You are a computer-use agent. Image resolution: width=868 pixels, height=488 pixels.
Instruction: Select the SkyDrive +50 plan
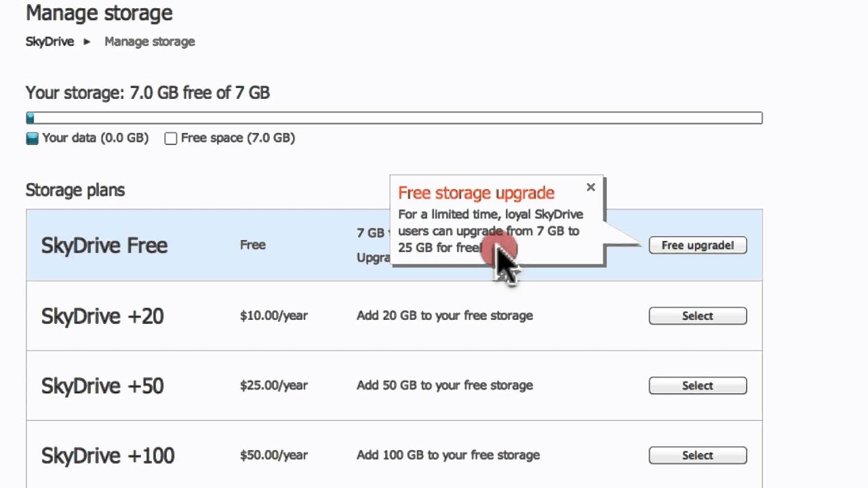click(x=698, y=386)
